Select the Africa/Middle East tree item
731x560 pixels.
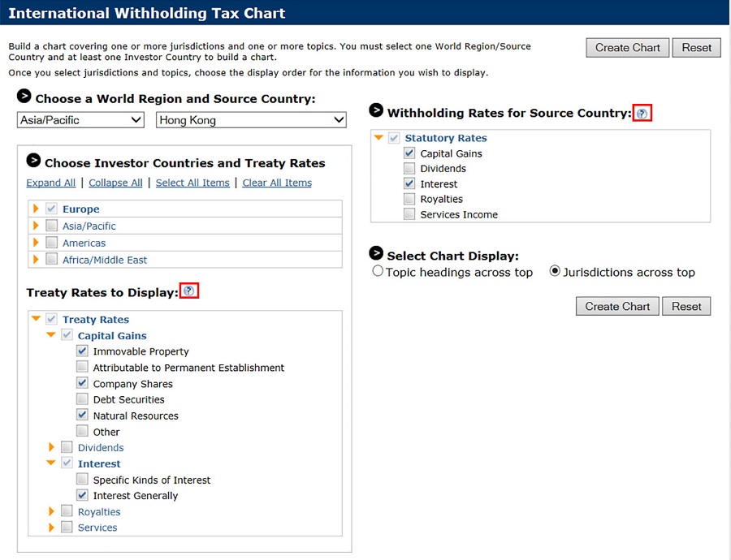click(x=105, y=261)
